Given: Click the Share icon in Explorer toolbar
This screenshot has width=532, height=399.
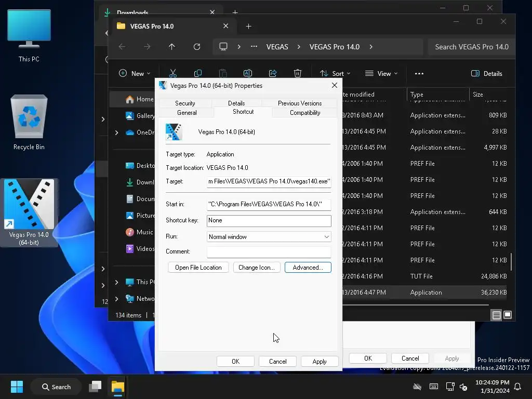Looking at the screenshot, I should [273, 73].
